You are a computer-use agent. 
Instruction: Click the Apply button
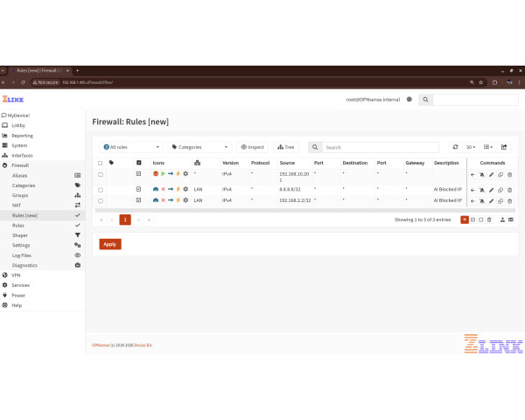click(110, 244)
